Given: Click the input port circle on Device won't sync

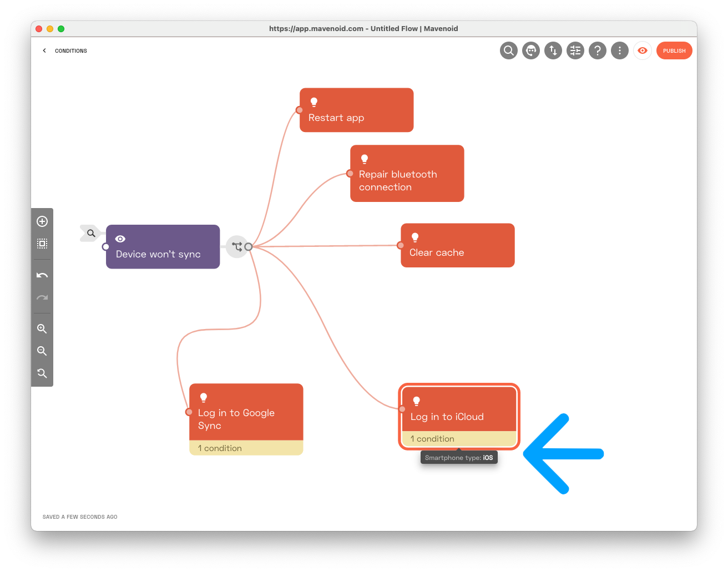Looking at the screenshot, I should 106,247.
